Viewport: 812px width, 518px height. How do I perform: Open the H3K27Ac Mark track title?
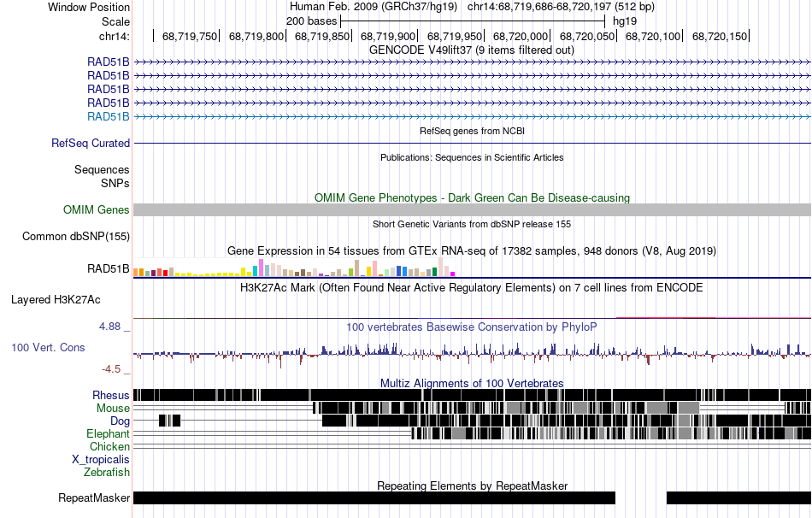point(472,288)
